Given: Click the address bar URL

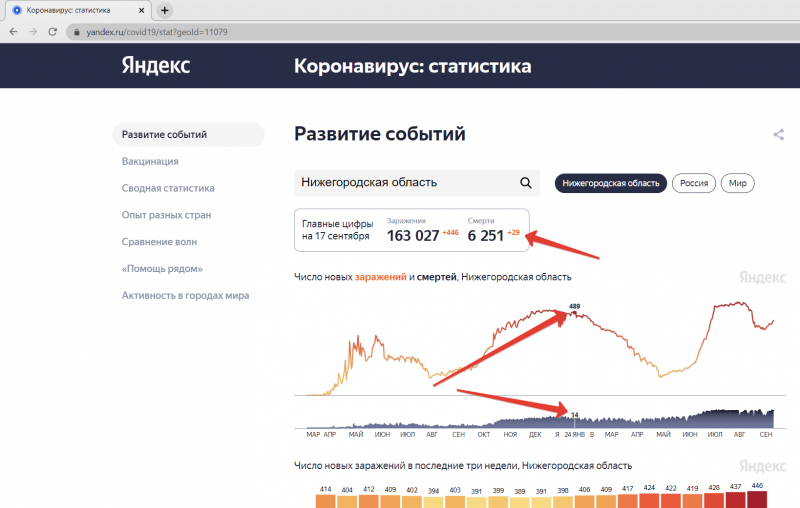Looking at the screenshot, I should [x=157, y=32].
